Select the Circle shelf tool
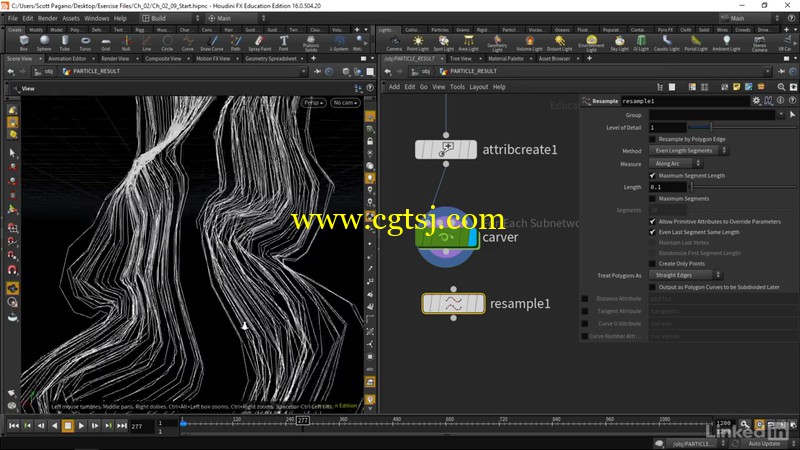800x450 pixels. pyautogui.click(x=167, y=43)
